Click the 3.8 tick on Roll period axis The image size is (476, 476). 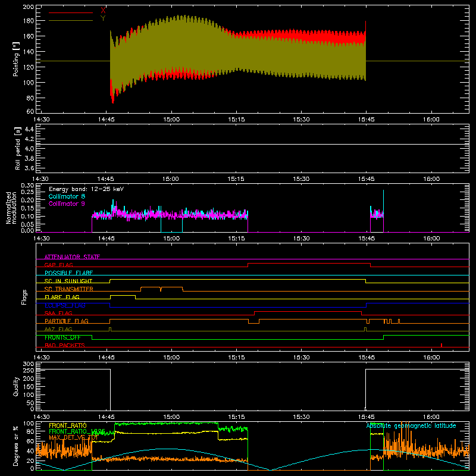click(29, 158)
